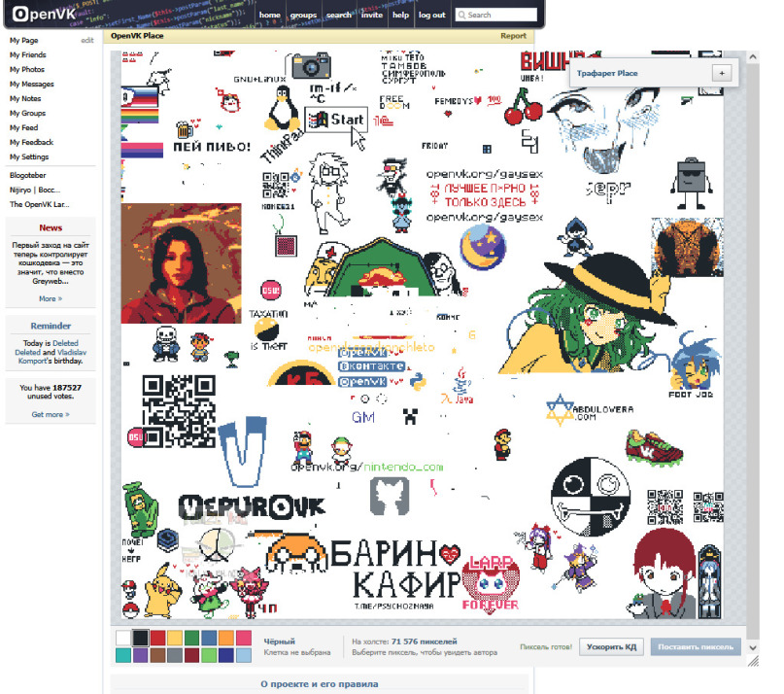
Task: Click the Pikachu pixel art
Action: coord(162,590)
